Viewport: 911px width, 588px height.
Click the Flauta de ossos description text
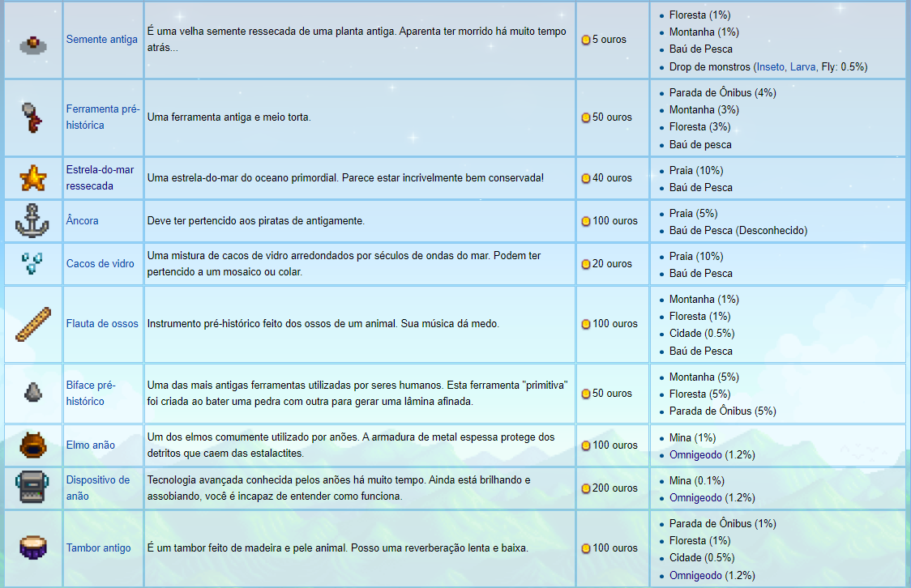(x=323, y=324)
